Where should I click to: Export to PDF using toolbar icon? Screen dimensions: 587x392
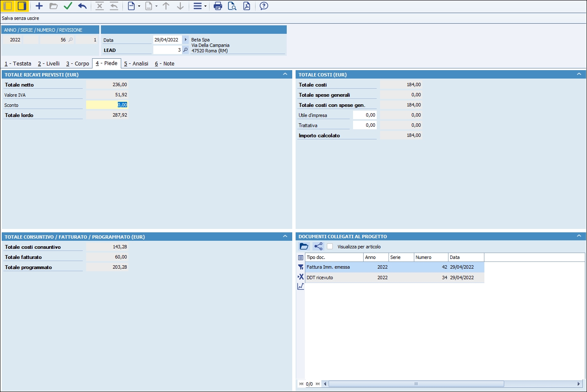click(247, 6)
